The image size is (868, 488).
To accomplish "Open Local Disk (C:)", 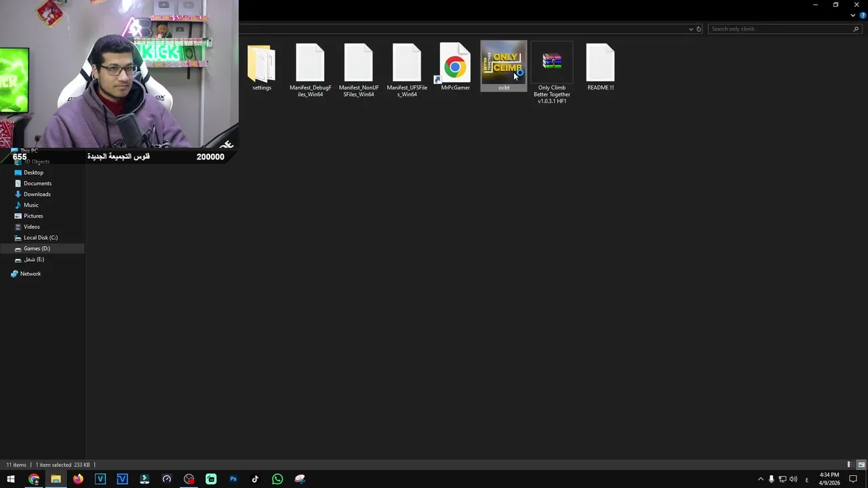I will coord(40,237).
